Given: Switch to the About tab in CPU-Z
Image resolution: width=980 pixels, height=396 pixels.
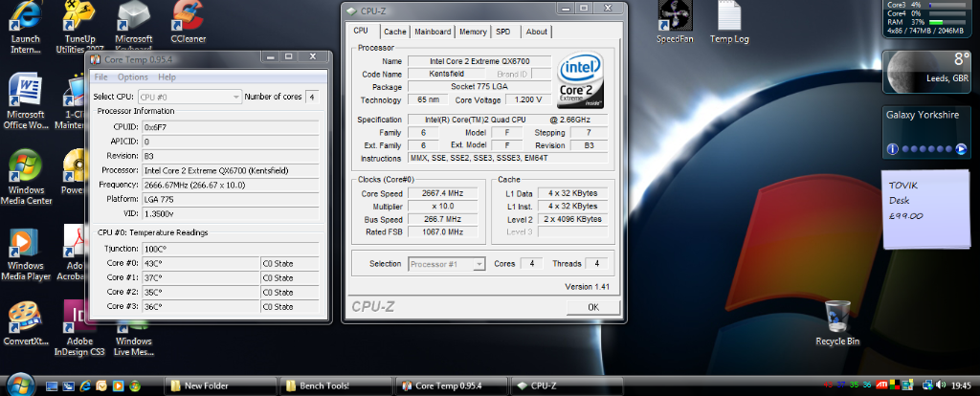Looking at the screenshot, I should [536, 32].
